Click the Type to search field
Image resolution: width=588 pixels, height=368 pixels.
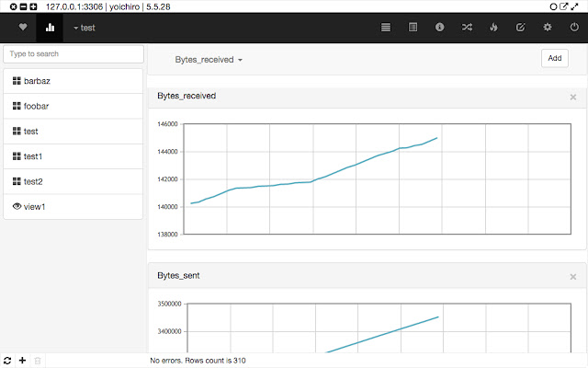coord(73,54)
